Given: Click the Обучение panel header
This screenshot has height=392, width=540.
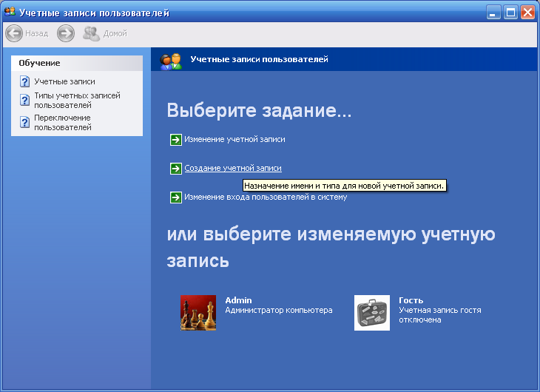Looking at the screenshot, I should click(77, 63).
